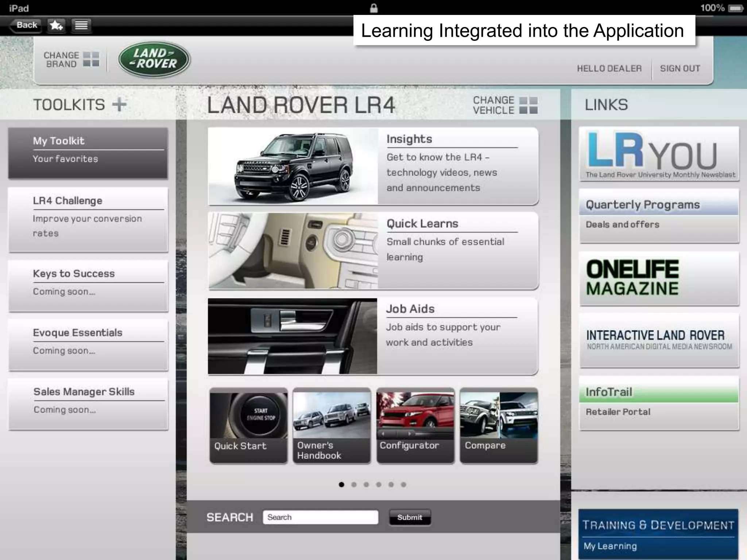Open LR YOU newsblast link
This screenshot has width=747, height=560.
pos(659,154)
